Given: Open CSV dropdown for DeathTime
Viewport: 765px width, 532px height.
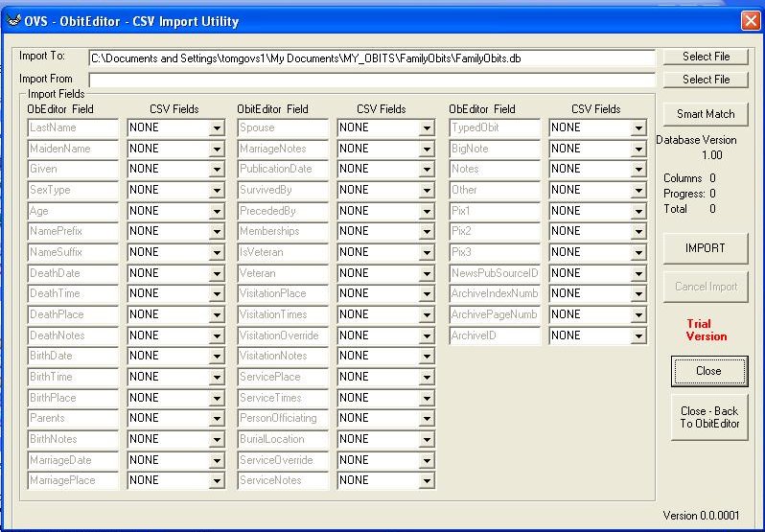Looking at the screenshot, I should click(217, 294).
